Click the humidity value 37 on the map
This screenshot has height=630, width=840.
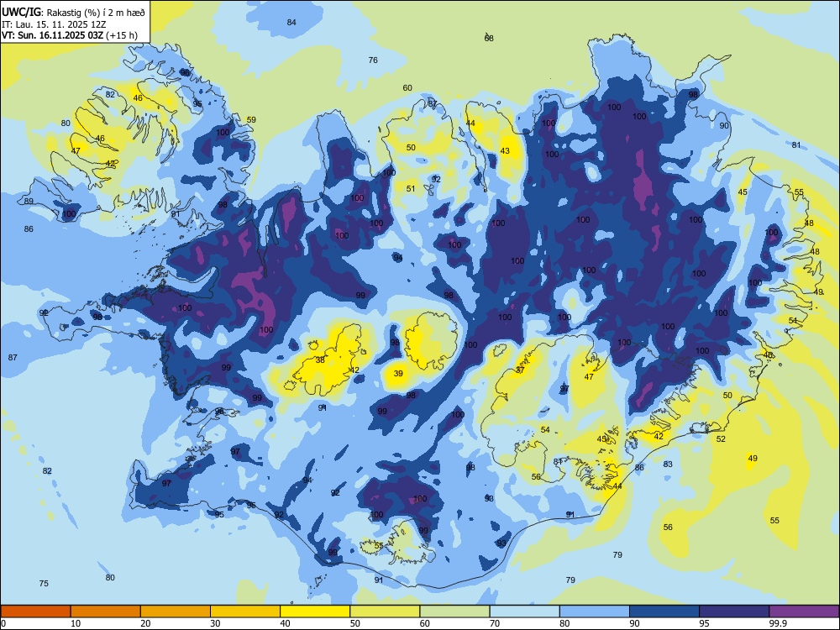click(520, 370)
